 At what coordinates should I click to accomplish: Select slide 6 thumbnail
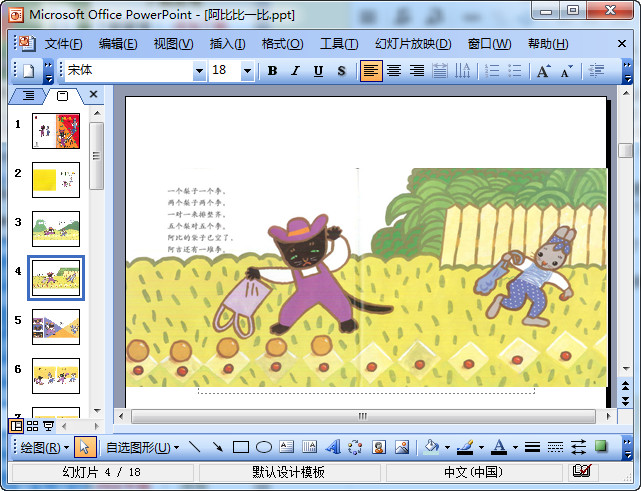point(56,376)
